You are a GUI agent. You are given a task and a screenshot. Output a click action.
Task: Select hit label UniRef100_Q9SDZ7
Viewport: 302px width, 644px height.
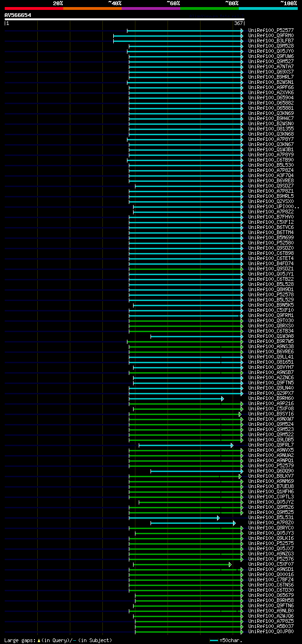(x=271, y=186)
